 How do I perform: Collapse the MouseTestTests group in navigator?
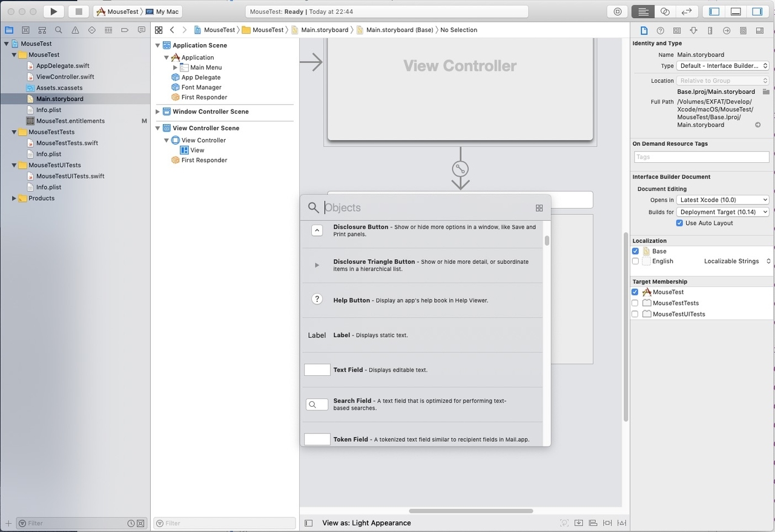click(x=14, y=132)
